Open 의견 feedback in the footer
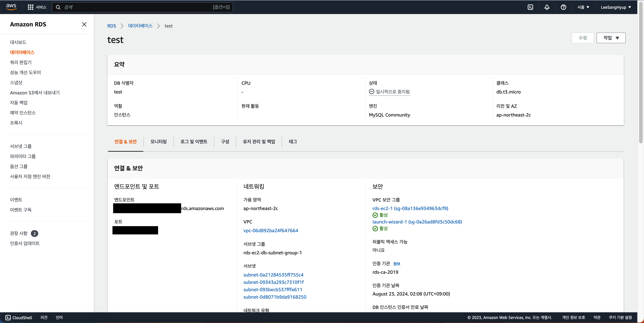 point(44,317)
